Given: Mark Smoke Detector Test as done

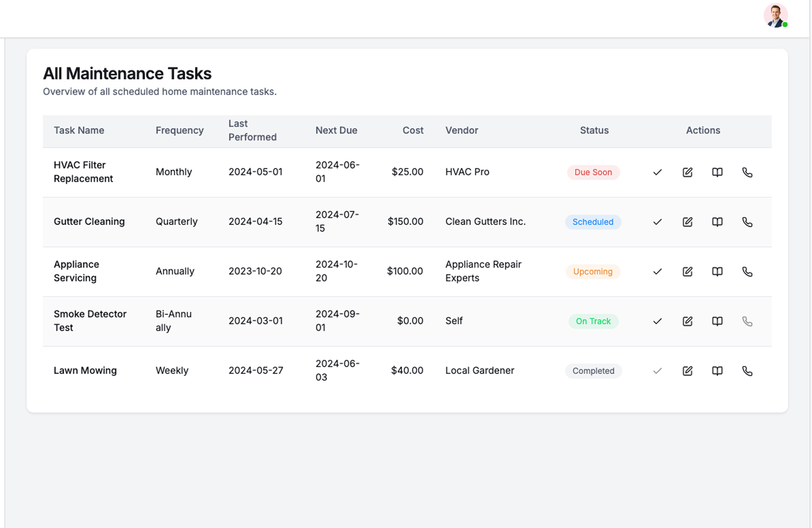Looking at the screenshot, I should coord(657,321).
